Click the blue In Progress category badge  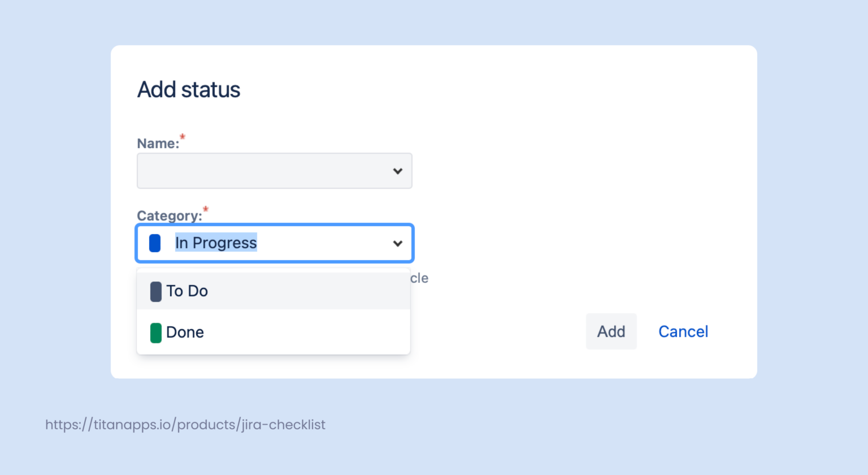pos(154,243)
